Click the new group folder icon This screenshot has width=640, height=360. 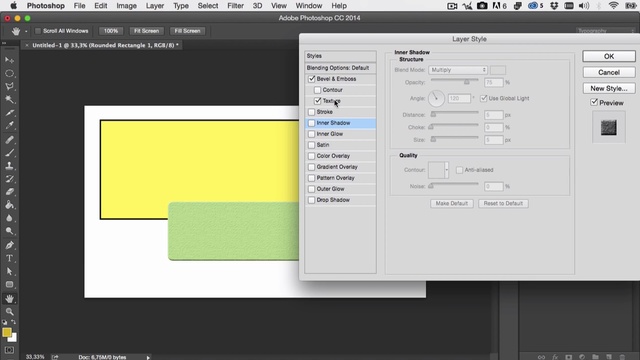click(x=596, y=357)
